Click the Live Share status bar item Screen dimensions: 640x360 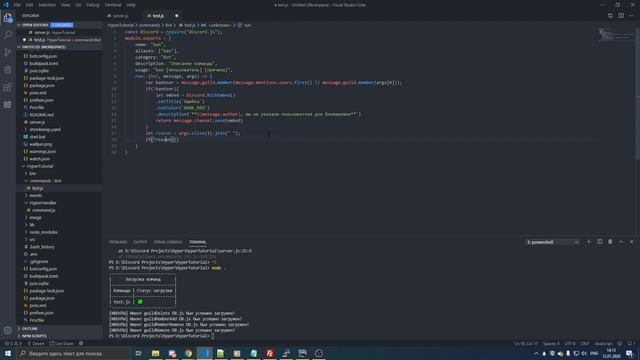click(x=62, y=344)
